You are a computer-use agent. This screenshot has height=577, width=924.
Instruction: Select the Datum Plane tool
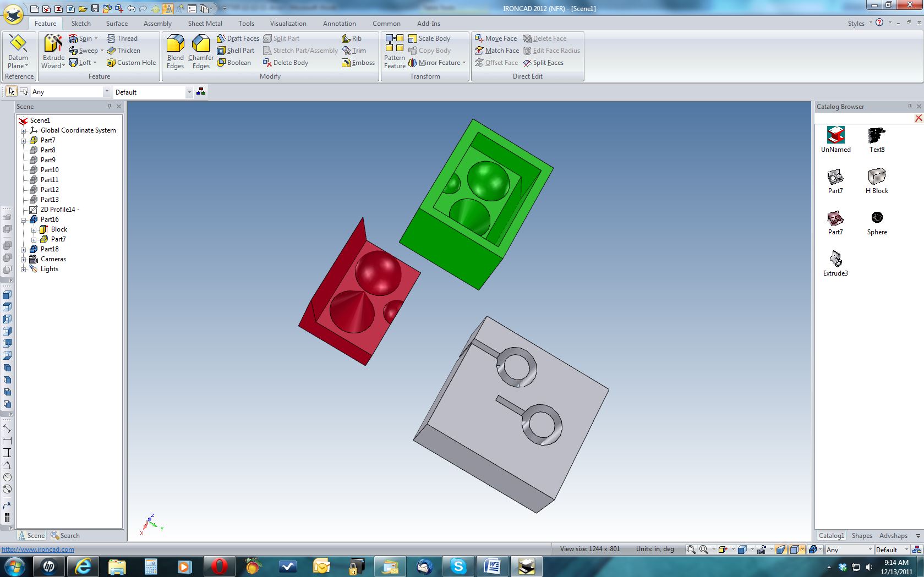18,52
